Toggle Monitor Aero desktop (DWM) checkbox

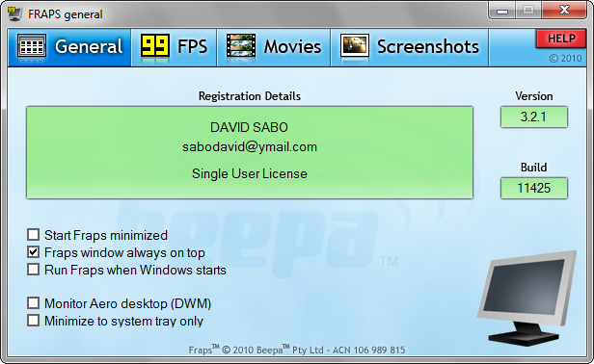pyautogui.click(x=34, y=303)
